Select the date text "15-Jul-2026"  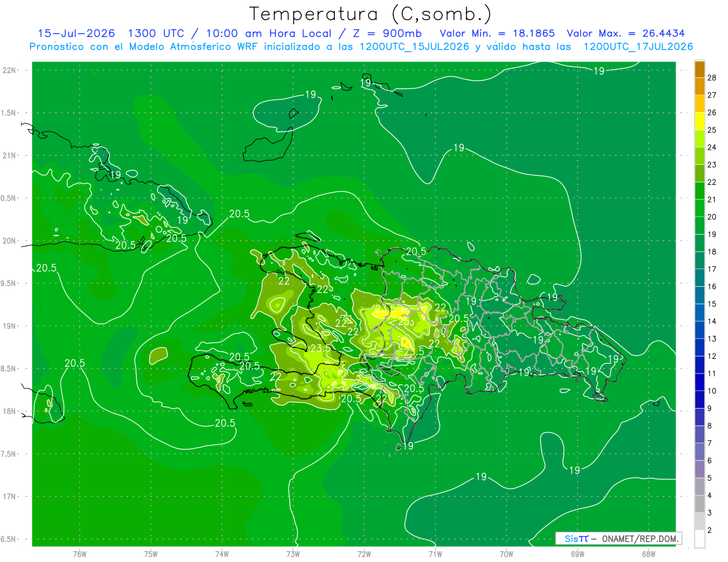click(76, 33)
